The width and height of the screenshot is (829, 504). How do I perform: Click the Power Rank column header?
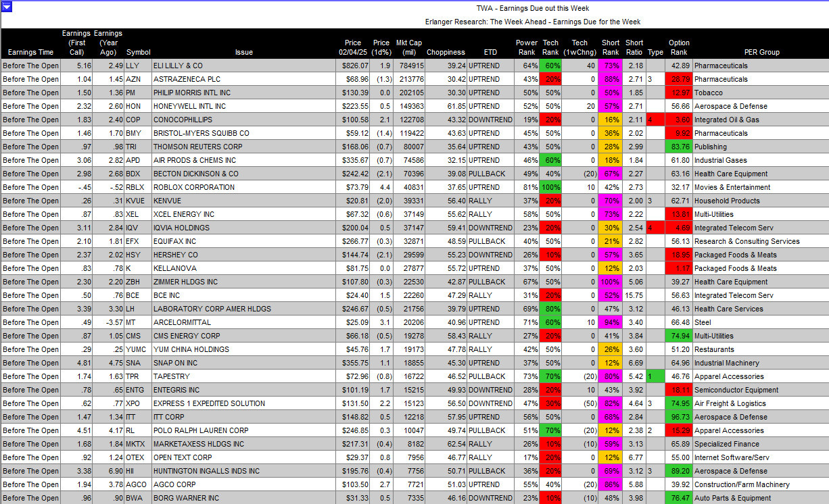pos(527,47)
